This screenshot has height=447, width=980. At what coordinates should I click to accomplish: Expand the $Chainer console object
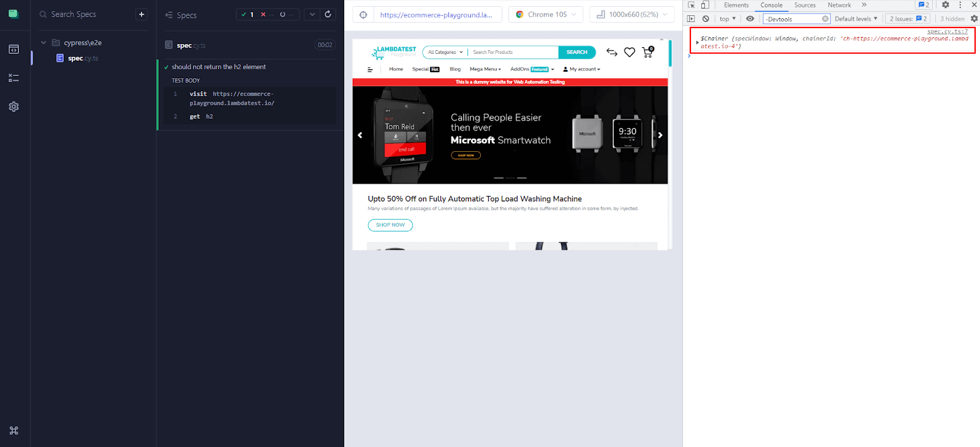pos(697,42)
